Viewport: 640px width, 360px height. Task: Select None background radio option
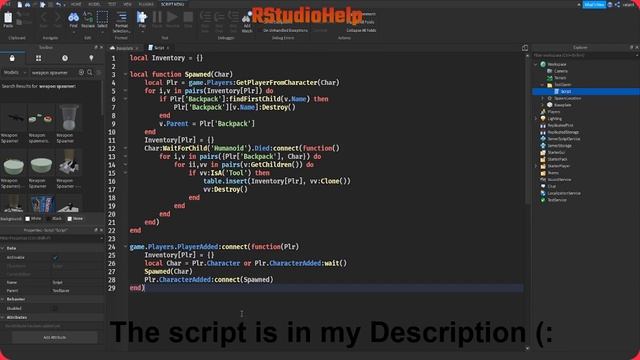point(69,219)
